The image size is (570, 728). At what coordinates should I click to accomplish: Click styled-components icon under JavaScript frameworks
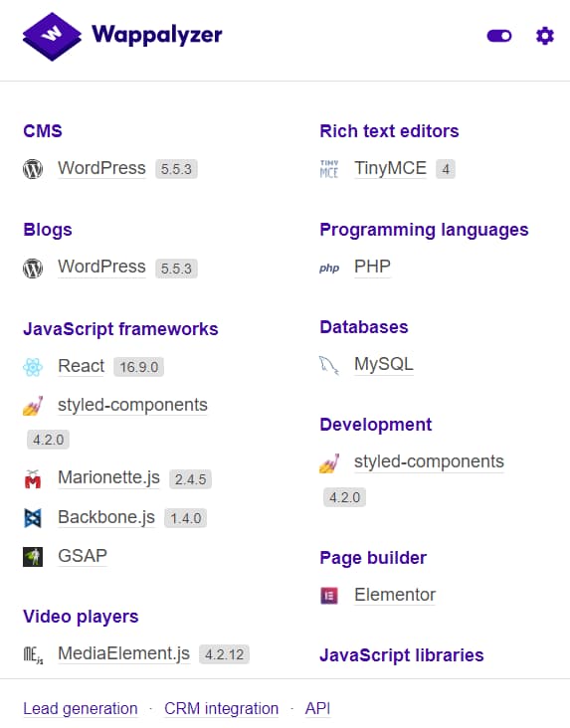point(33,406)
